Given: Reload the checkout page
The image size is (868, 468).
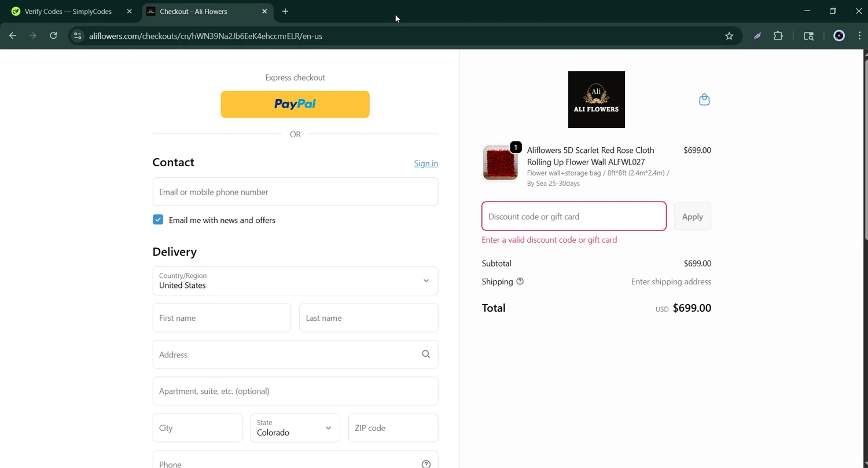Looking at the screenshot, I should click(53, 36).
